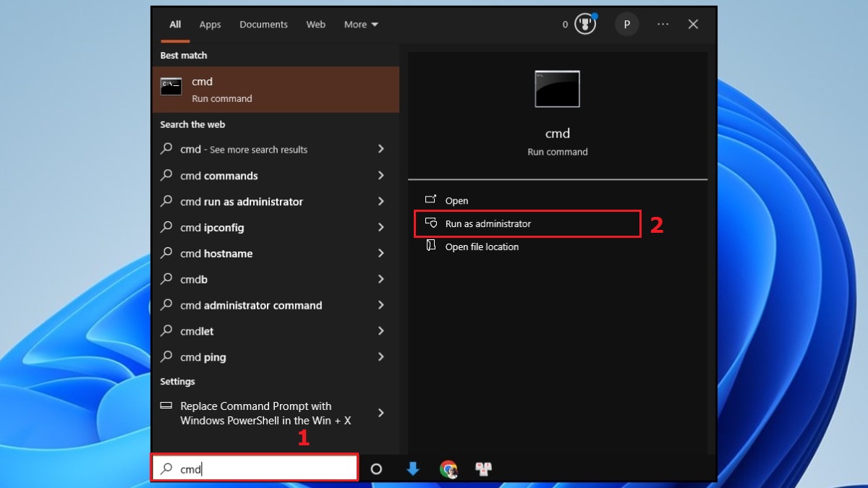The image size is (868, 488).
Task: Switch to the Documents tab
Action: 263,24
